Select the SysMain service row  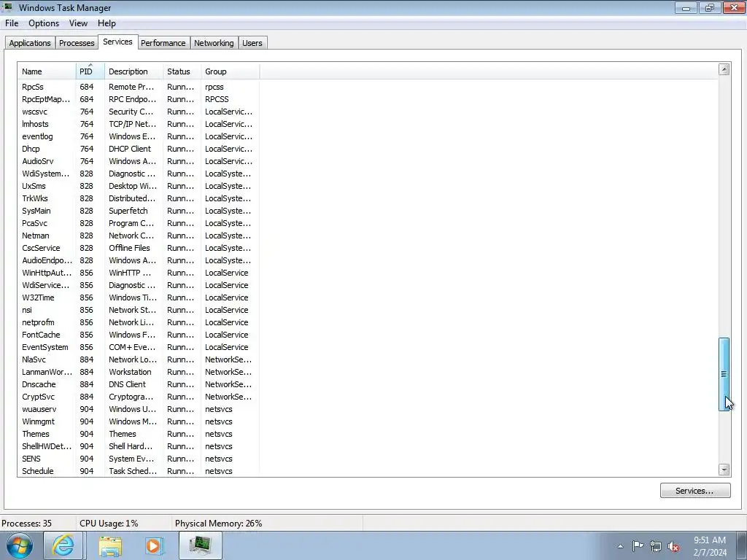(139, 211)
